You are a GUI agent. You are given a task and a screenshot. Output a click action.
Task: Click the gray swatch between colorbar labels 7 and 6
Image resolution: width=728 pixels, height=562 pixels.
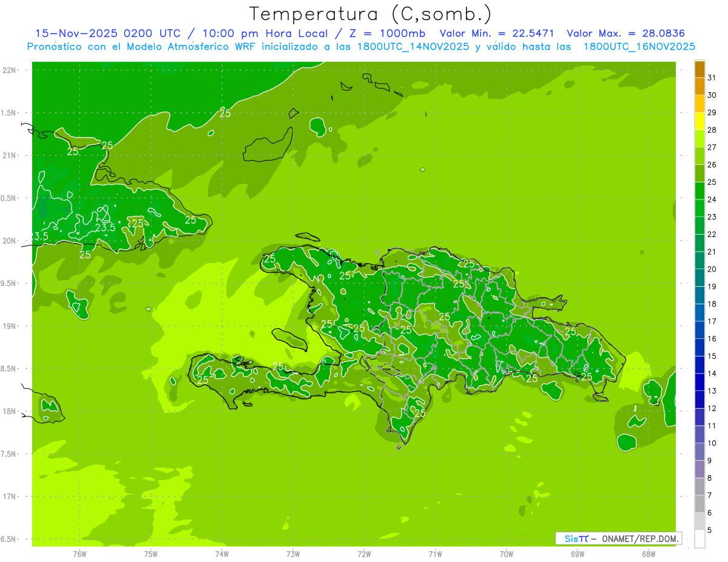(x=699, y=504)
